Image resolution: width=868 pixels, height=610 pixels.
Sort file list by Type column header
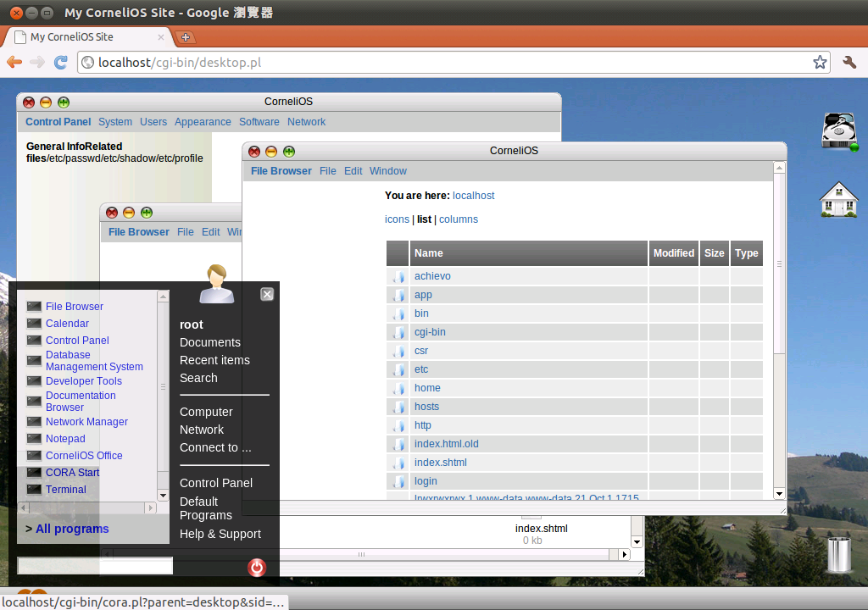[x=746, y=253]
